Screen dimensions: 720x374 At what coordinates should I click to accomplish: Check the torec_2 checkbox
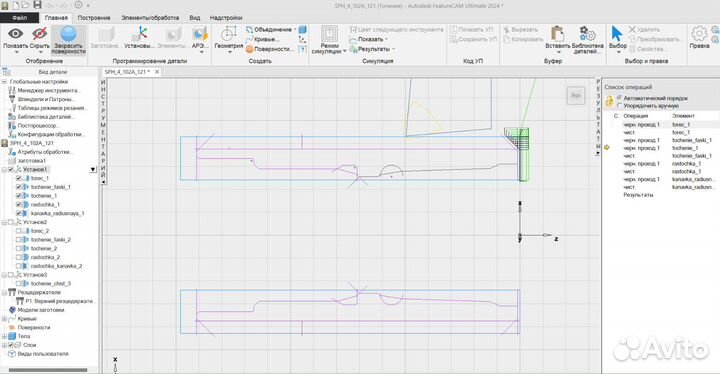[19, 231]
